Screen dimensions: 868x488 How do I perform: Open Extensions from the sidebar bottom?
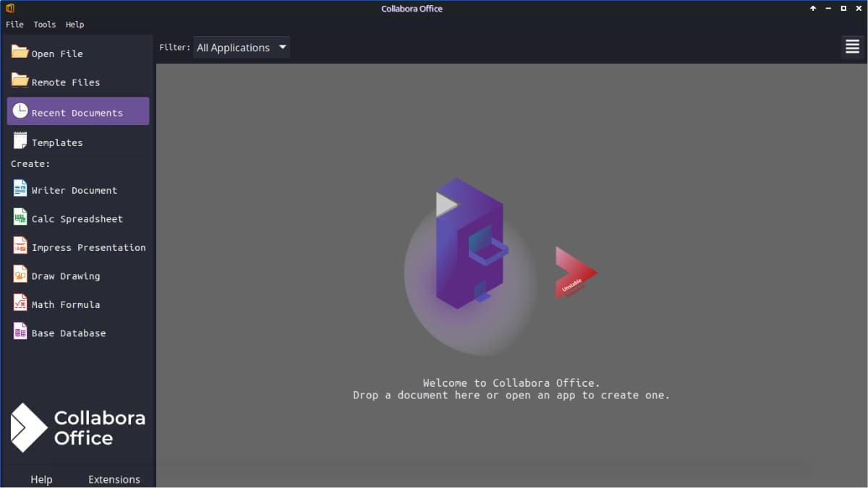click(114, 479)
